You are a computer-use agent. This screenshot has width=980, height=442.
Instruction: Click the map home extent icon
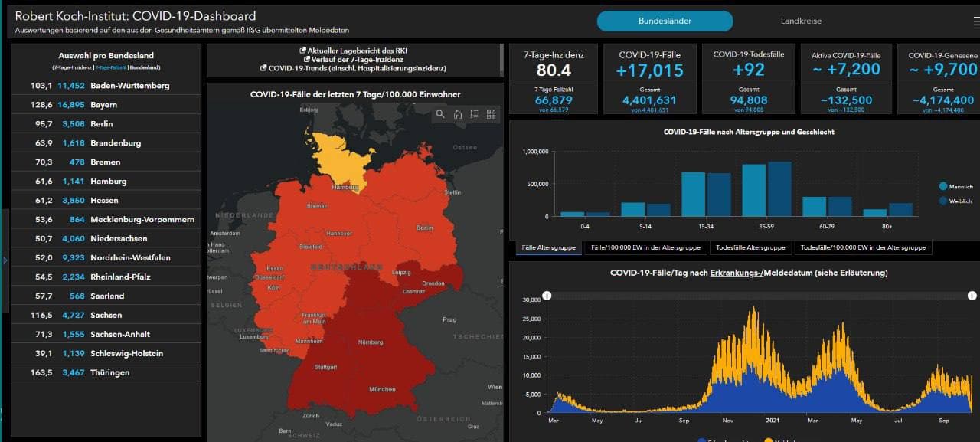[457, 114]
